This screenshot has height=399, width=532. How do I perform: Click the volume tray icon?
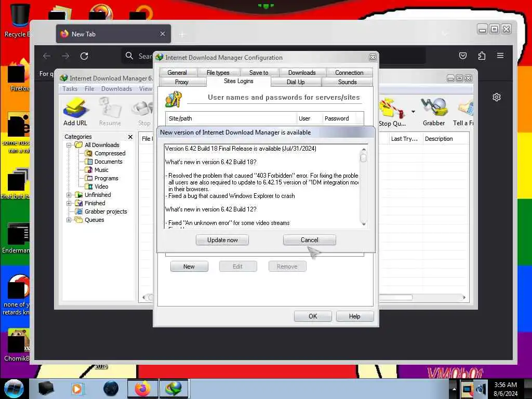pyautogui.click(x=480, y=389)
